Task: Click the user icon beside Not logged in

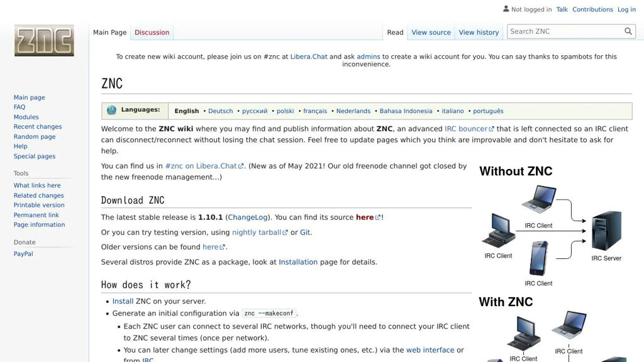Action: tap(506, 9)
